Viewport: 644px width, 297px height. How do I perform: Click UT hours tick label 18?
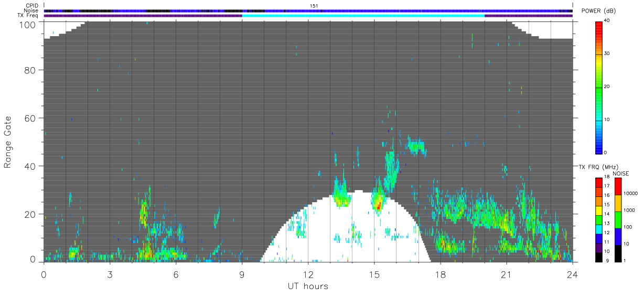click(x=440, y=274)
